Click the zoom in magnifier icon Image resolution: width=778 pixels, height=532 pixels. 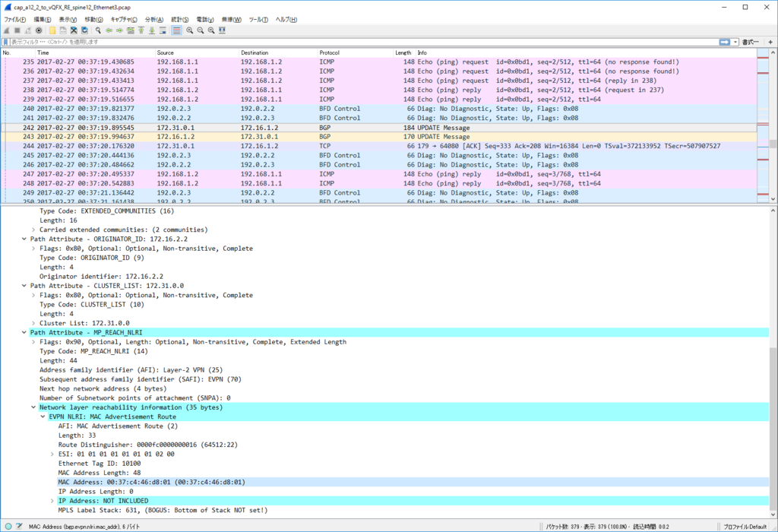[189, 30]
